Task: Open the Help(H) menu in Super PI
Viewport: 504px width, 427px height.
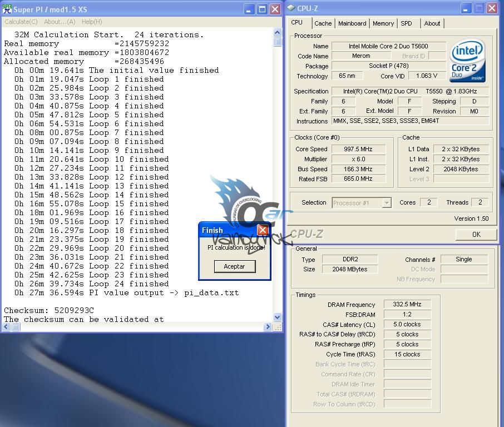Action: pyautogui.click(x=92, y=22)
